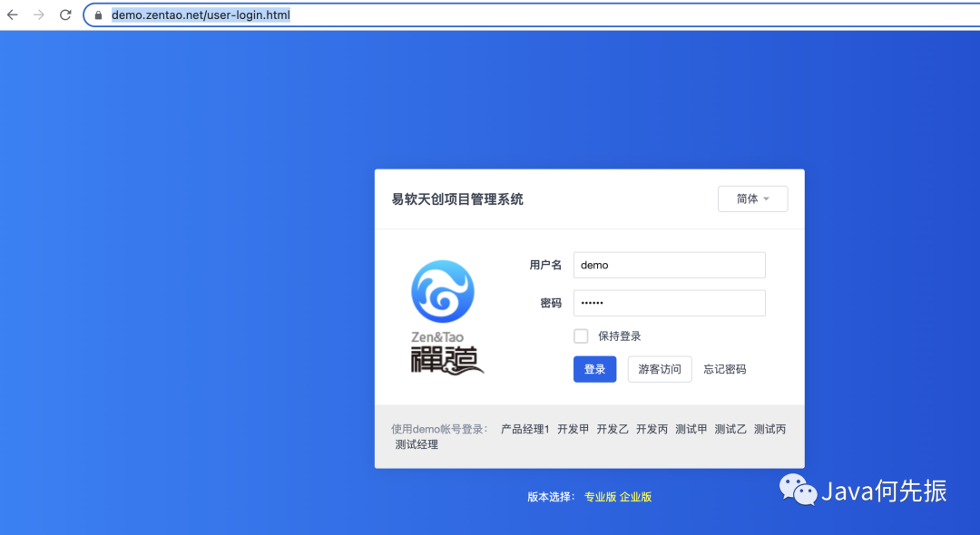Image resolution: width=980 pixels, height=535 pixels.
Task: Enable the 保持登录 checkbox
Action: point(582,336)
